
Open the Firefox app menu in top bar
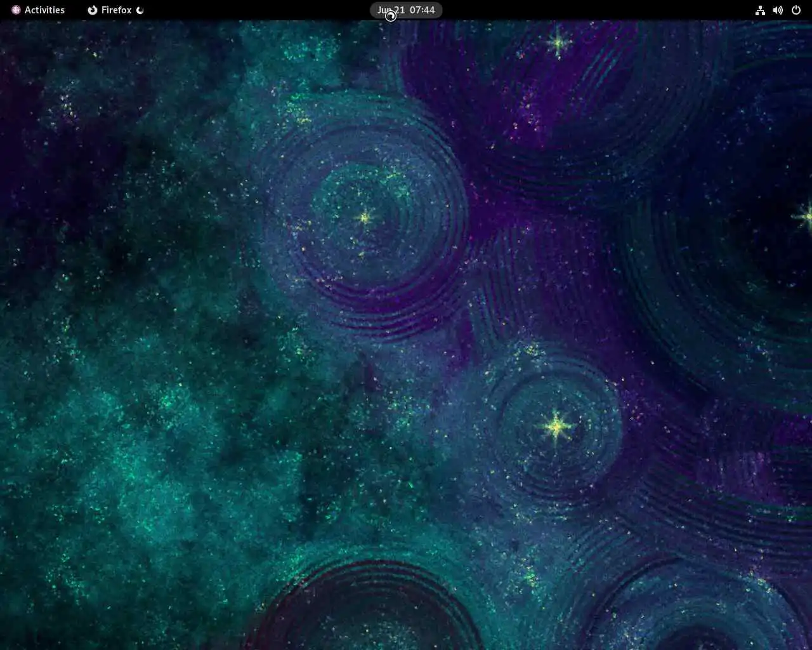[x=115, y=10]
